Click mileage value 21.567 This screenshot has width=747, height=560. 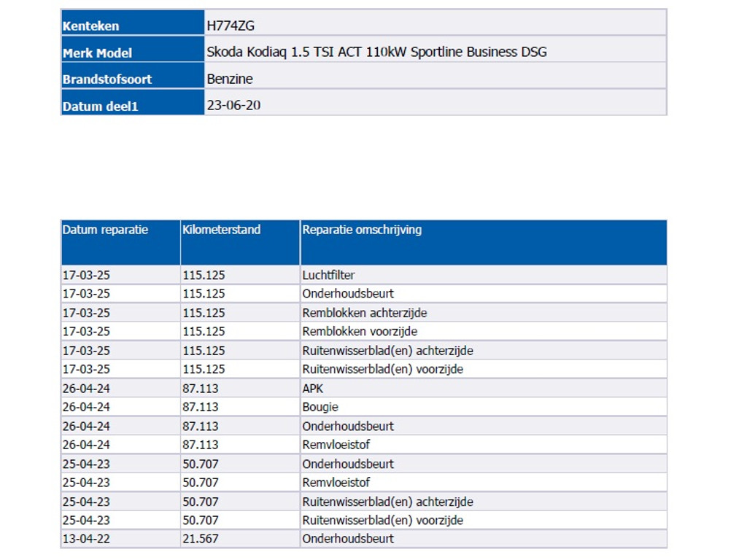click(x=201, y=539)
